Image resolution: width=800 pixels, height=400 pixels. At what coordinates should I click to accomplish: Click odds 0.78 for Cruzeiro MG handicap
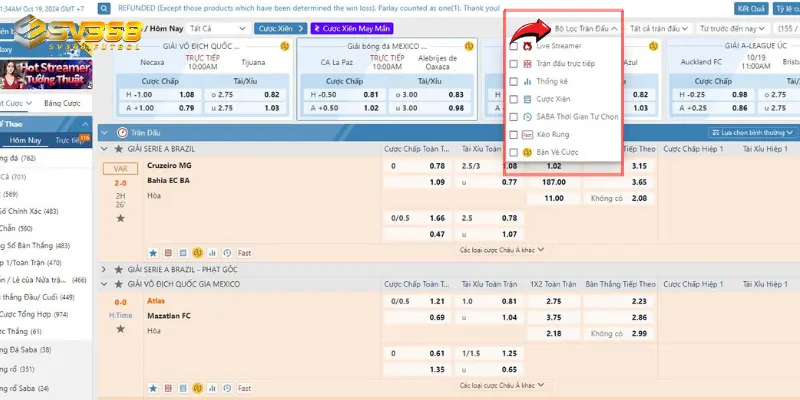click(x=437, y=166)
